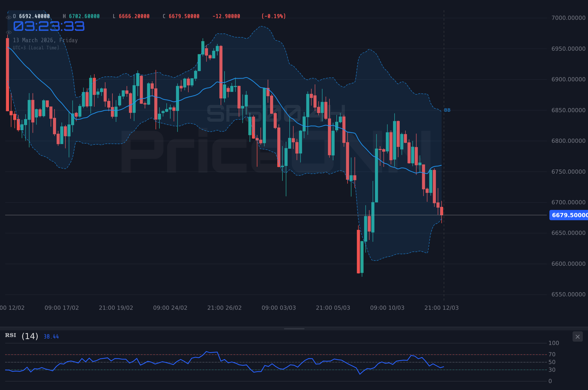588x390 pixels.
Task: Click the 6800.00000 price axis label
Action: 568,141
